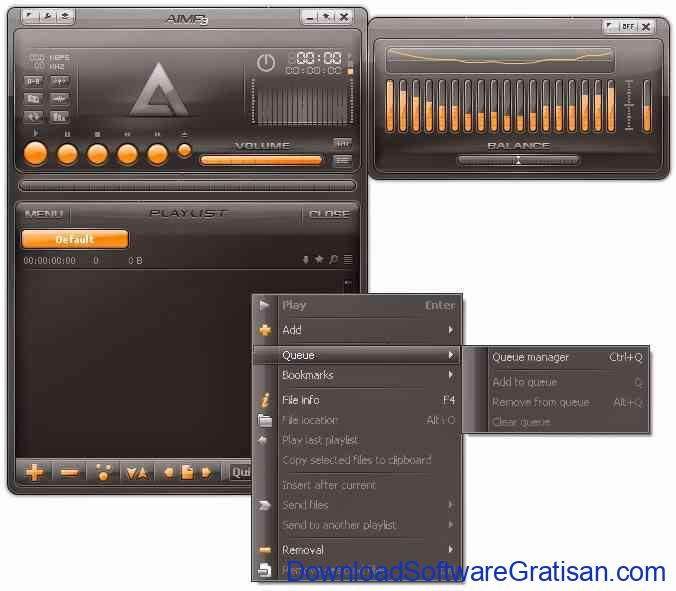Click the power icon beside the timer

point(266,63)
